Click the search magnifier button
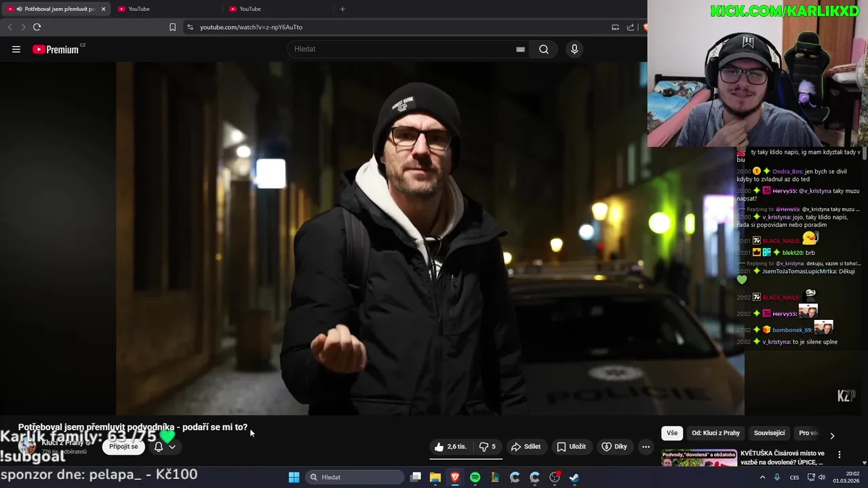The height and width of the screenshot is (488, 868). tap(544, 49)
